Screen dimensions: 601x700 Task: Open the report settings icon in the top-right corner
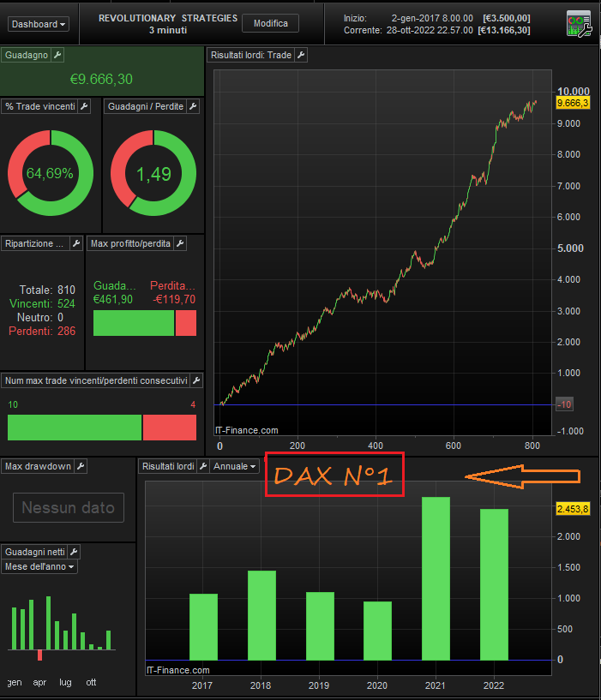point(579,24)
